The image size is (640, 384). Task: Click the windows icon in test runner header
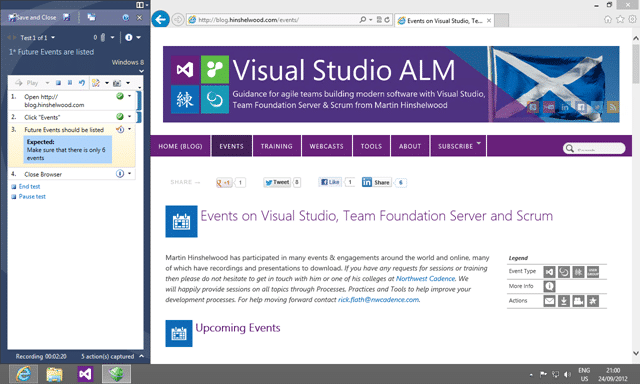tap(91, 17)
